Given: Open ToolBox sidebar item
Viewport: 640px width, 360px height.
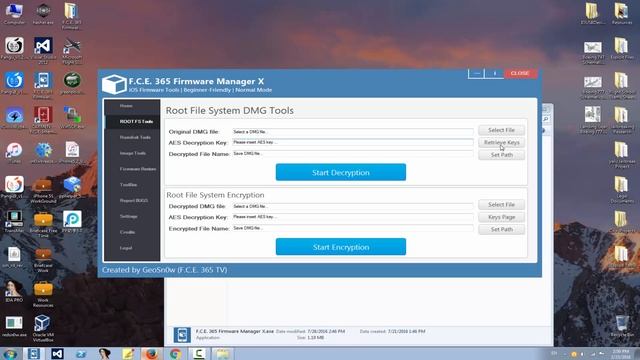Looking at the screenshot, I should coord(132,185).
